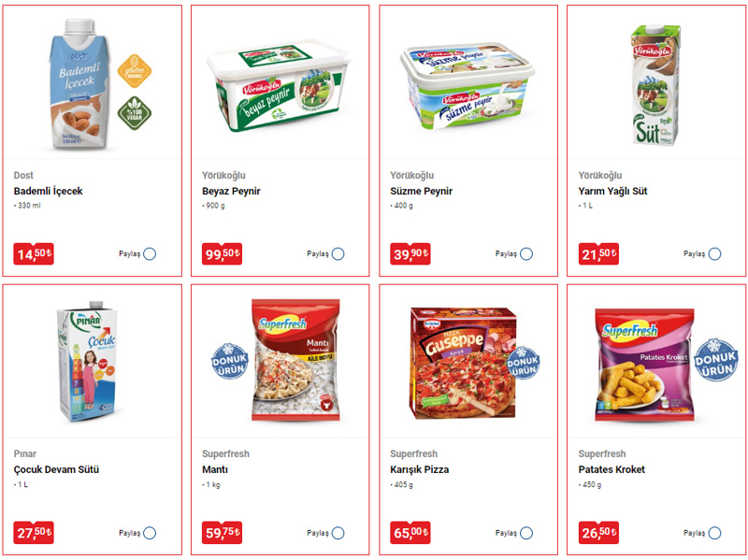Select Paylaş circle for Bademli İçecek

click(150, 253)
